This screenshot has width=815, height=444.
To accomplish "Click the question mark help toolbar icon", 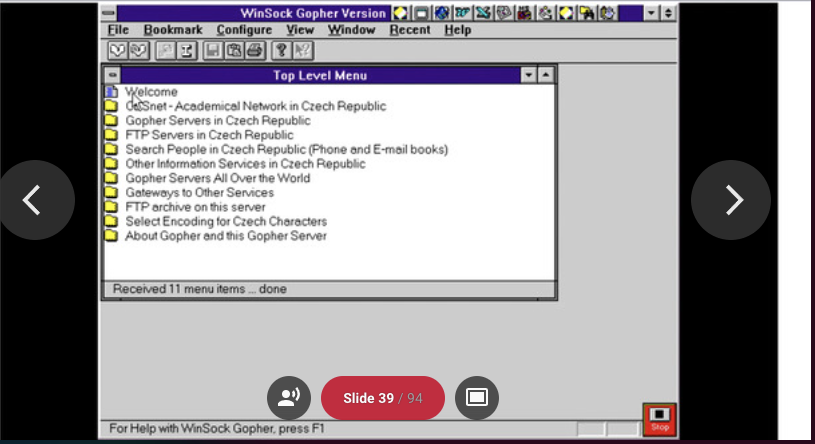I will [281, 50].
